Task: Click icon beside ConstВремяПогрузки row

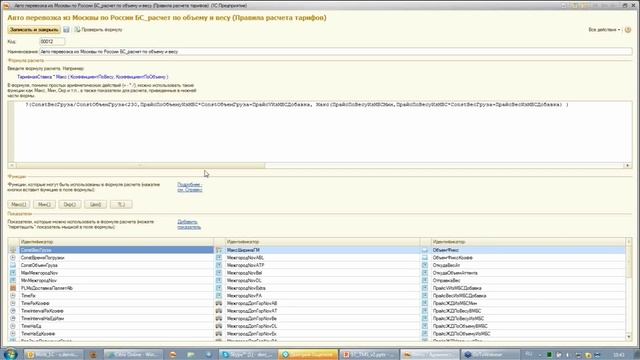Action: 13,258
